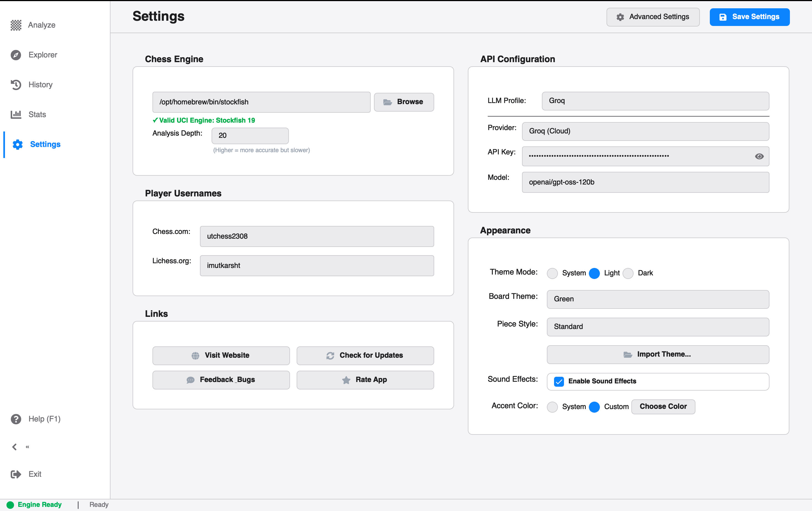Click the Exit door icon
This screenshot has height=511, width=812.
[16, 474]
